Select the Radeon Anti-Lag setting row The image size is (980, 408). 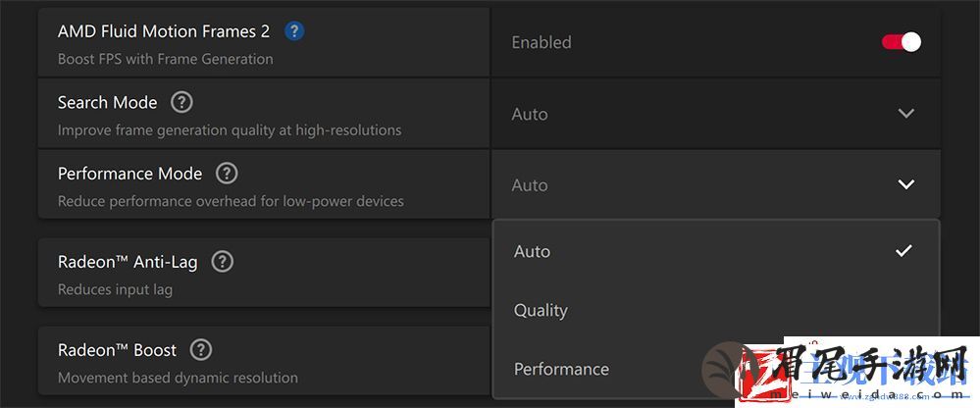point(265,273)
